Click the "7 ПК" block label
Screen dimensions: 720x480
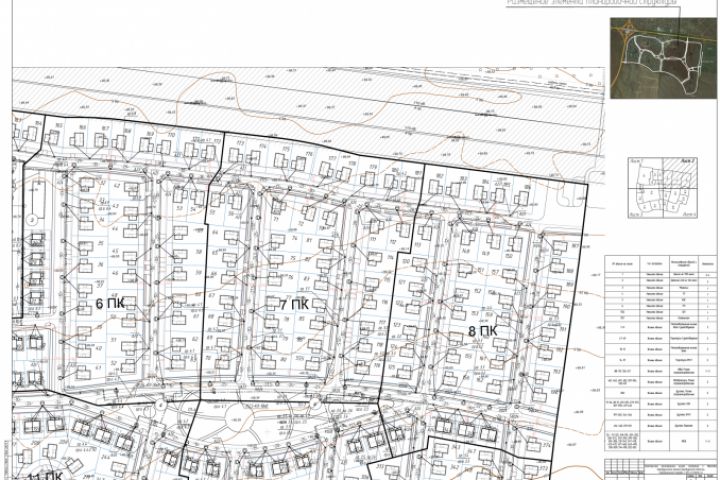click(294, 304)
